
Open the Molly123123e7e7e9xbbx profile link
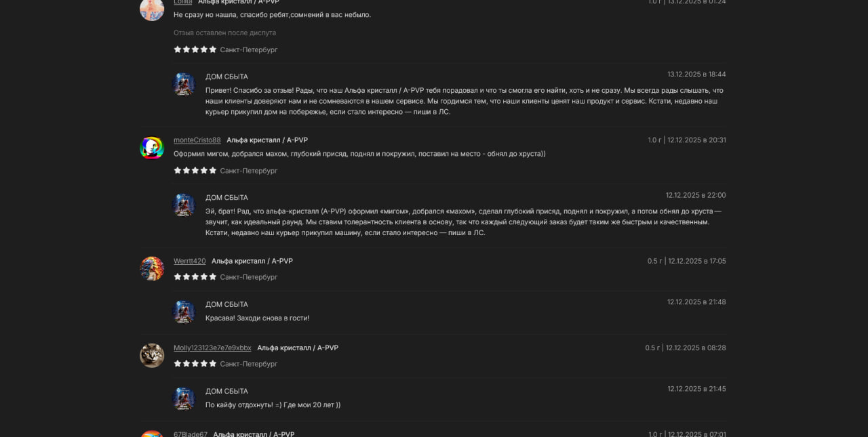tap(212, 348)
